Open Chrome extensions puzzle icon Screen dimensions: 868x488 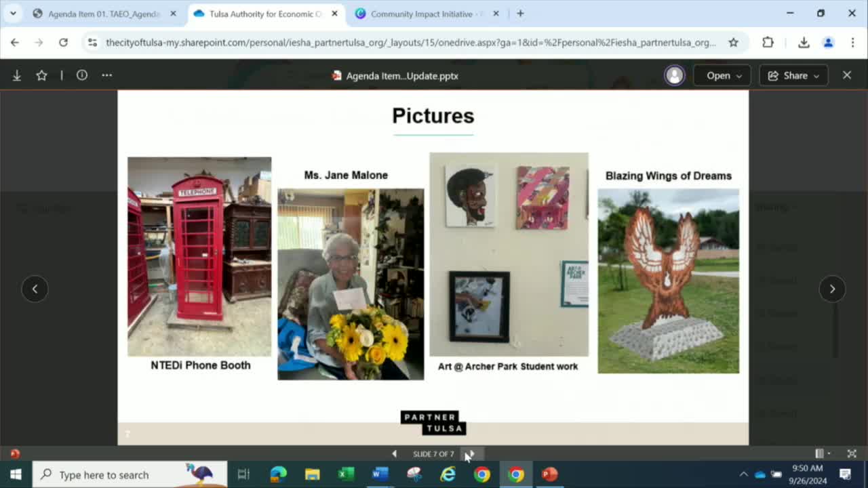768,42
